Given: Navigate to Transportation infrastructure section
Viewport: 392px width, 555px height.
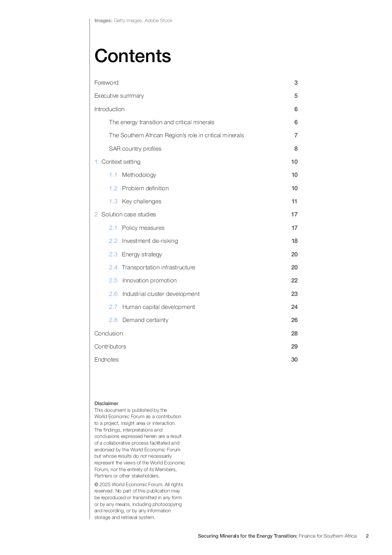Looking at the screenshot, I should (158, 267).
